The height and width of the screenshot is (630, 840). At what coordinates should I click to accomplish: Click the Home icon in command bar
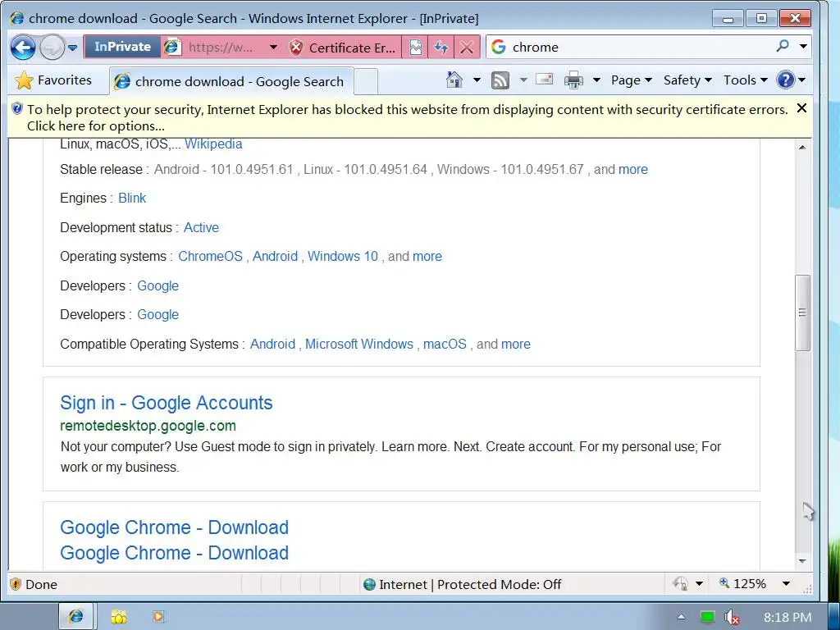454,80
